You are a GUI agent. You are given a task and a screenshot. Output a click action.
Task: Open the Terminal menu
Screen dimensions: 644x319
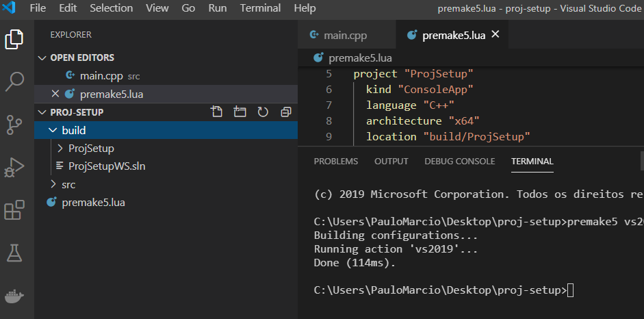(260, 8)
